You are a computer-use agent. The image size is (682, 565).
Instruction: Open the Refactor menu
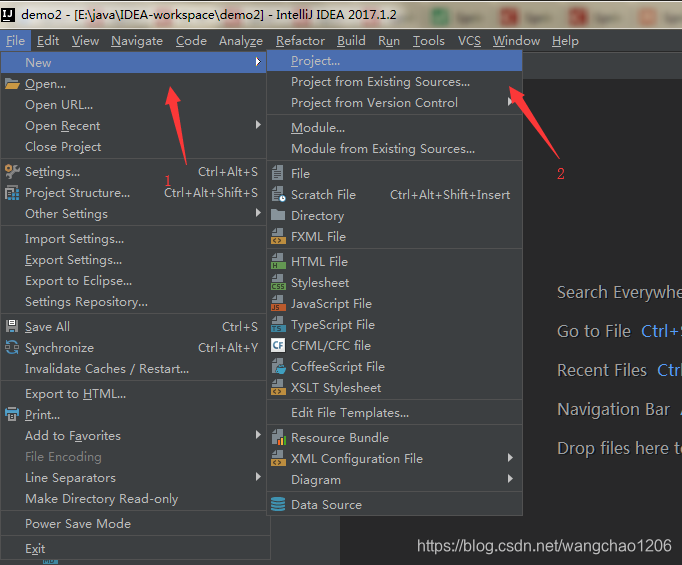(300, 41)
